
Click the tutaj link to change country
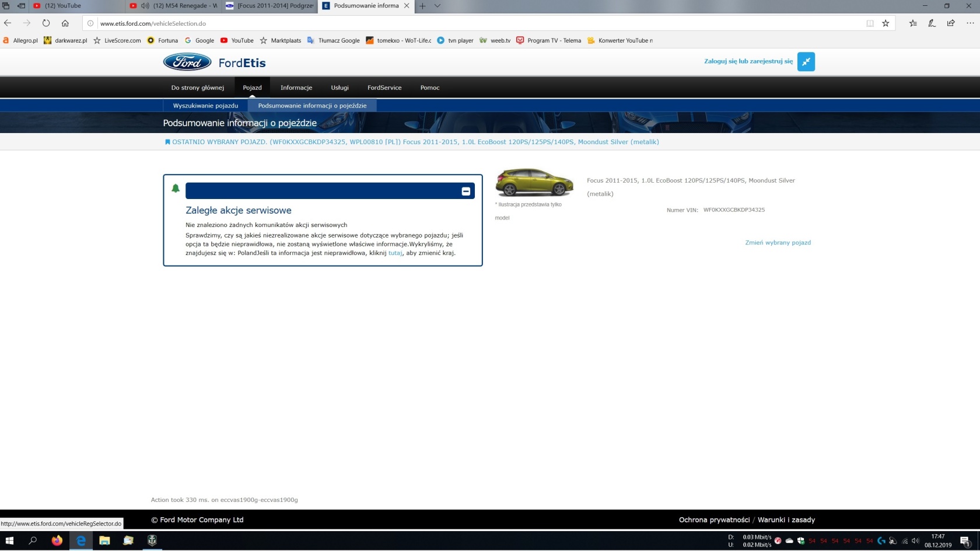(395, 253)
